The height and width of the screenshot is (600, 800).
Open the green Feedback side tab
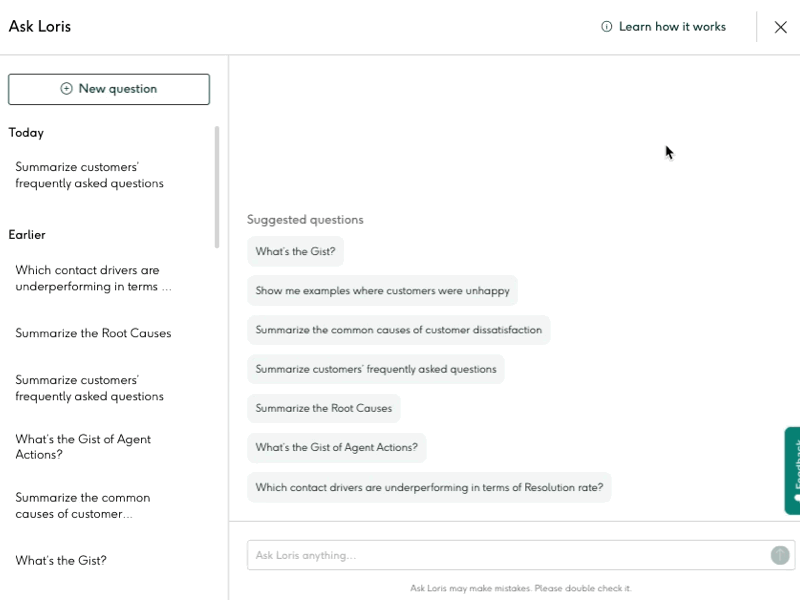792,471
